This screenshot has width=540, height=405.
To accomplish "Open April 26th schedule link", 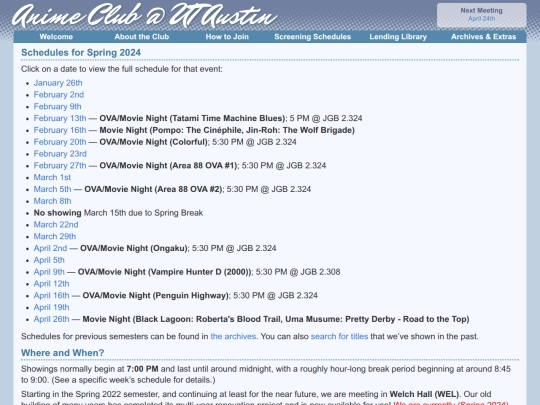I will pyautogui.click(x=51, y=319).
